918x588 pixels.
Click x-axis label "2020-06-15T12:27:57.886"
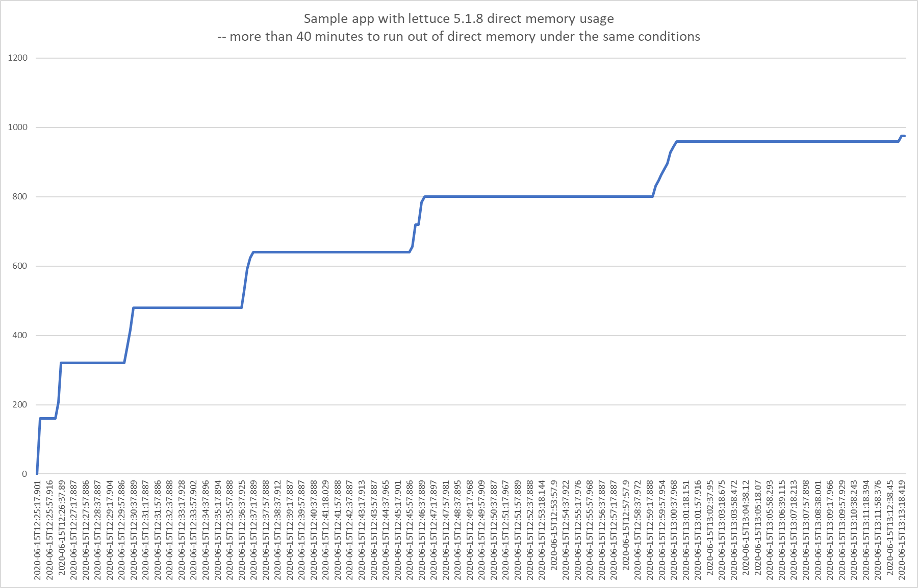(86, 530)
